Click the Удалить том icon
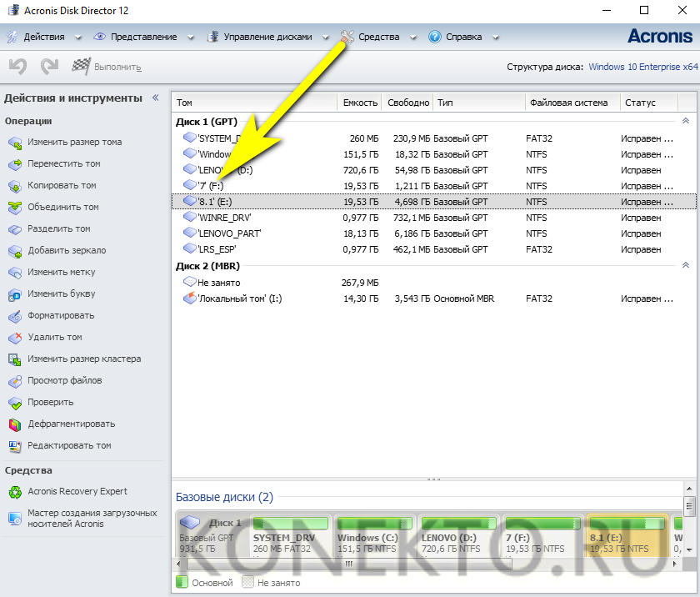This screenshot has height=597, width=700. click(x=15, y=338)
